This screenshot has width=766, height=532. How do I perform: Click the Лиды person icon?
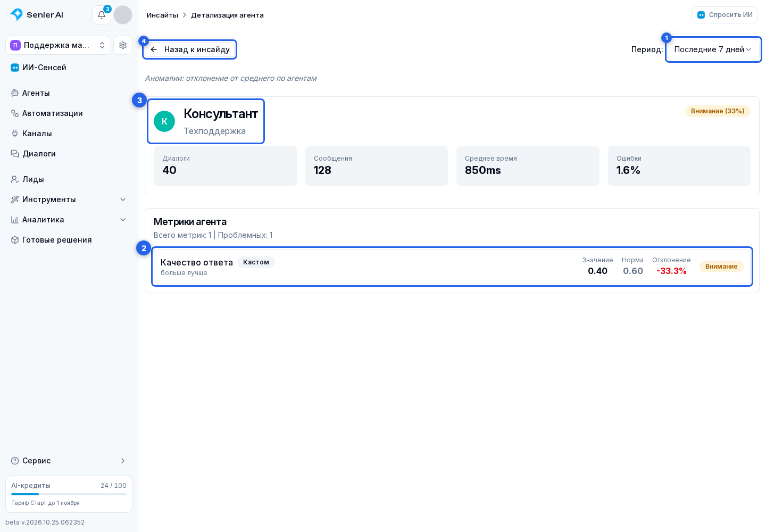click(x=15, y=179)
